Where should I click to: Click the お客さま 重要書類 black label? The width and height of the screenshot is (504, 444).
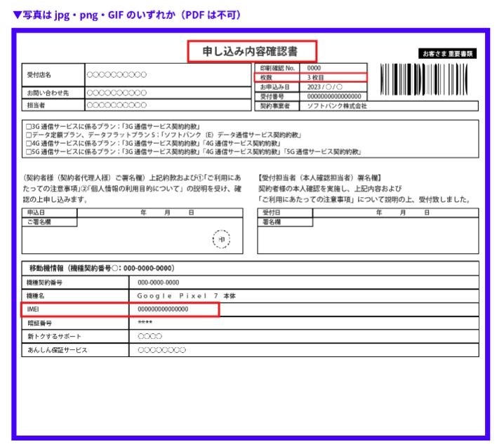tap(447, 53)
